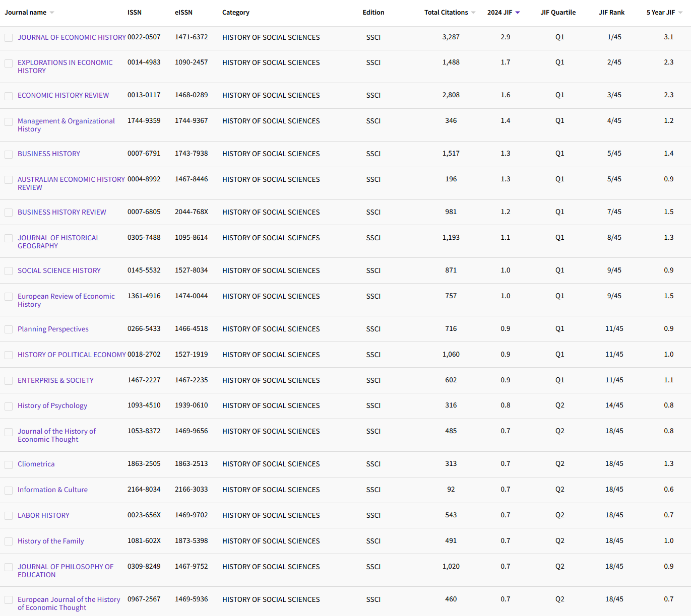This screenshot has height=616, width=691.
Task: Sort by Journal name column arrow
Action: pyautogui.click(x=52, y=13)
